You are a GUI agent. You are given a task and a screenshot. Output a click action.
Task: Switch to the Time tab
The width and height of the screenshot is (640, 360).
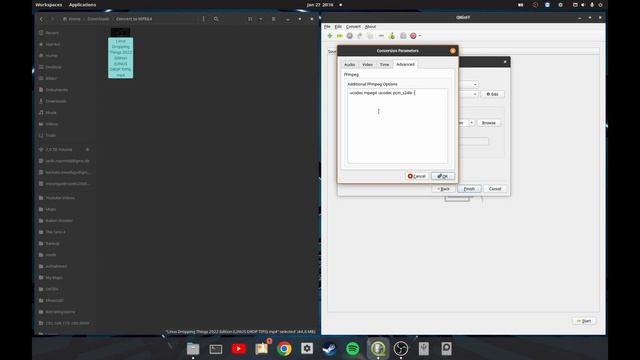pos(384,64)
